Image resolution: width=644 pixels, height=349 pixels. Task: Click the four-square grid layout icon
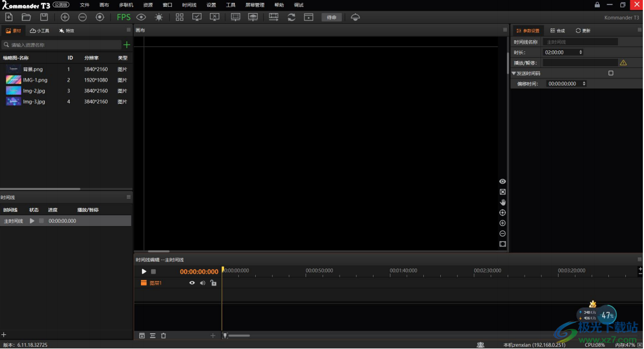click(179, 17)
